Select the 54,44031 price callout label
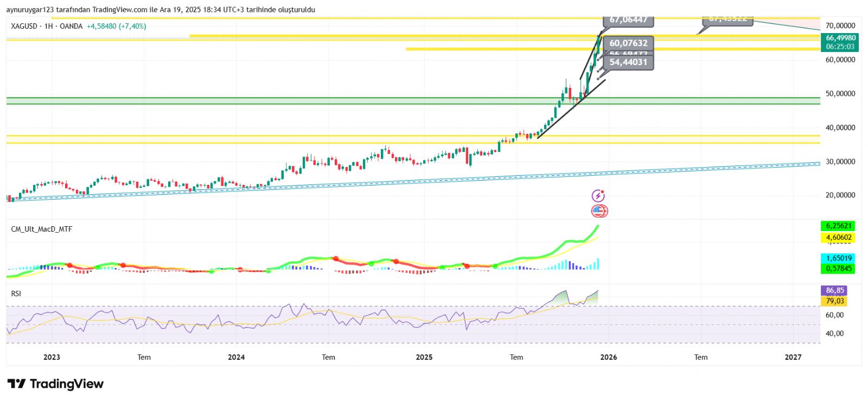The width and height of the screenshot is (868, 402). [628, 62]
